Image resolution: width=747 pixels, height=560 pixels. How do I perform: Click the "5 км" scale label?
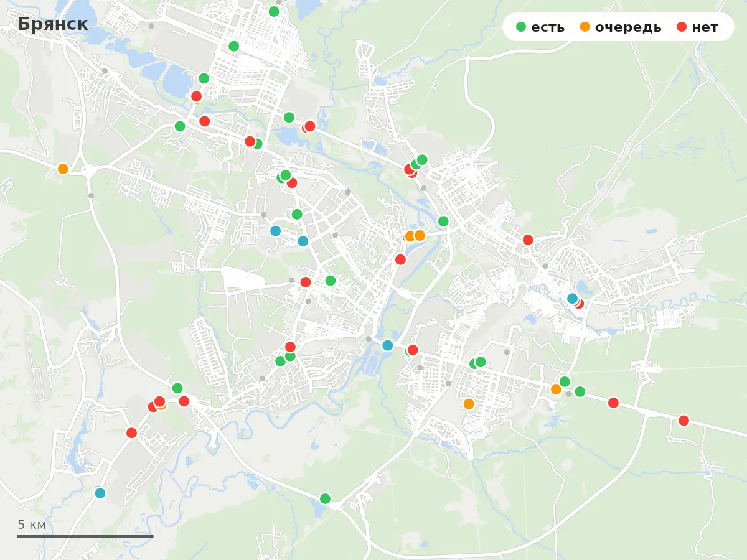(x=32, y=525)
